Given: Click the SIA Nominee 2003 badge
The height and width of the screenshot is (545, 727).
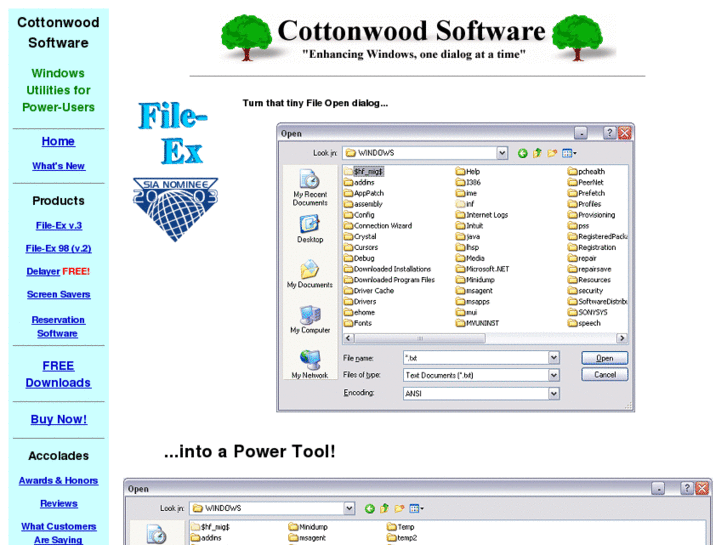Looking at the screenshot, I should pos(175,209).
